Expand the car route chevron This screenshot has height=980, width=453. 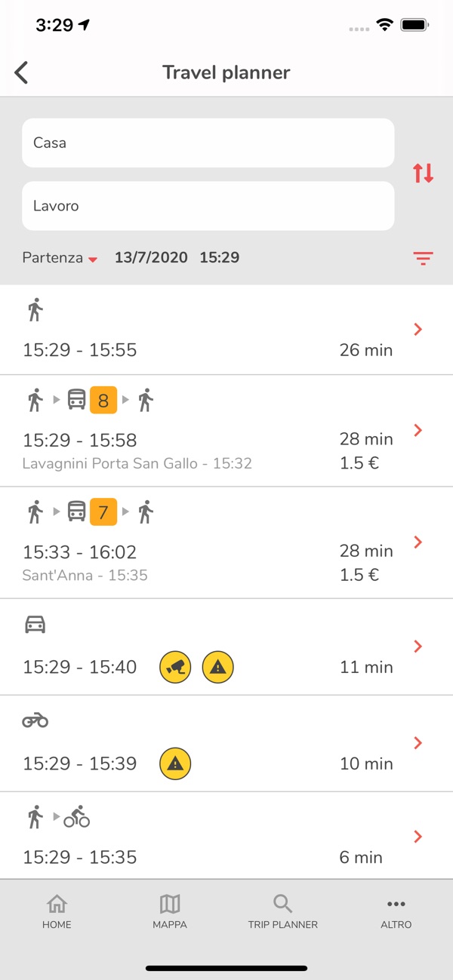point(418,647)
